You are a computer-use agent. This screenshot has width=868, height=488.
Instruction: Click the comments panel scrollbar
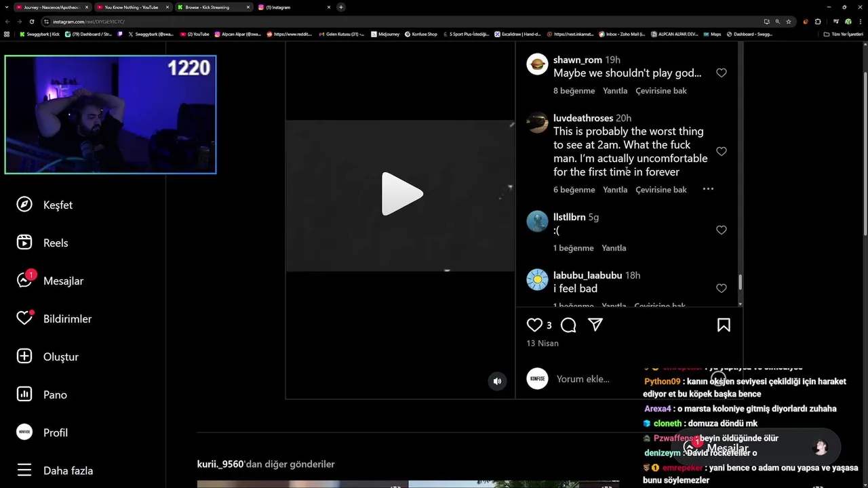740,282
